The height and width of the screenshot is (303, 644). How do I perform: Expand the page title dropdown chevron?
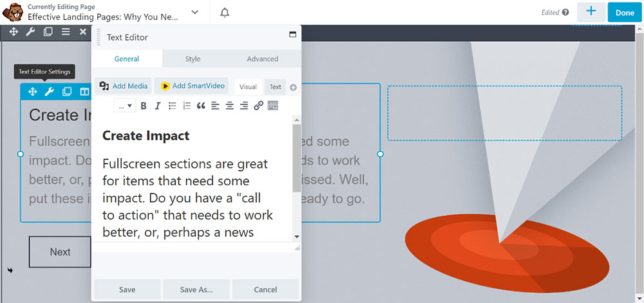pos(195,12)
